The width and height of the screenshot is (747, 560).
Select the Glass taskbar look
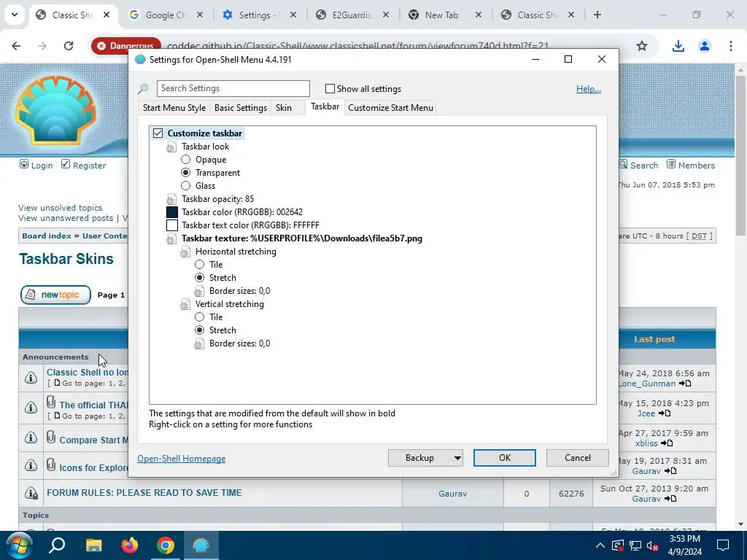[x=185, y=186]
